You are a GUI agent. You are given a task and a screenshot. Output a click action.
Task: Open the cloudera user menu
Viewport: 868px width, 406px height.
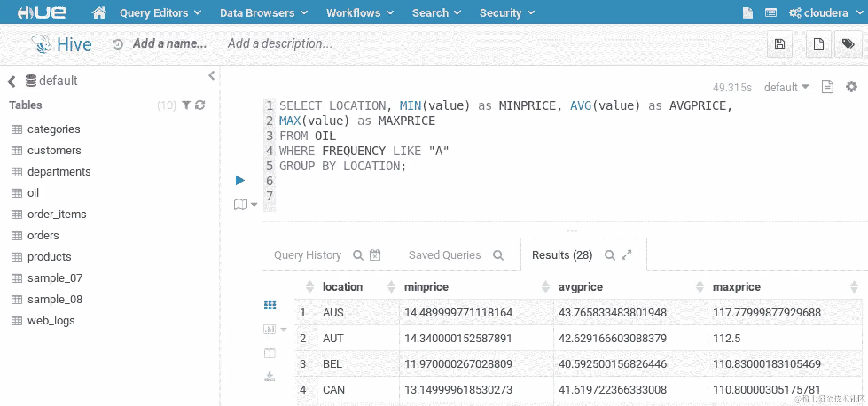[826, 13]
